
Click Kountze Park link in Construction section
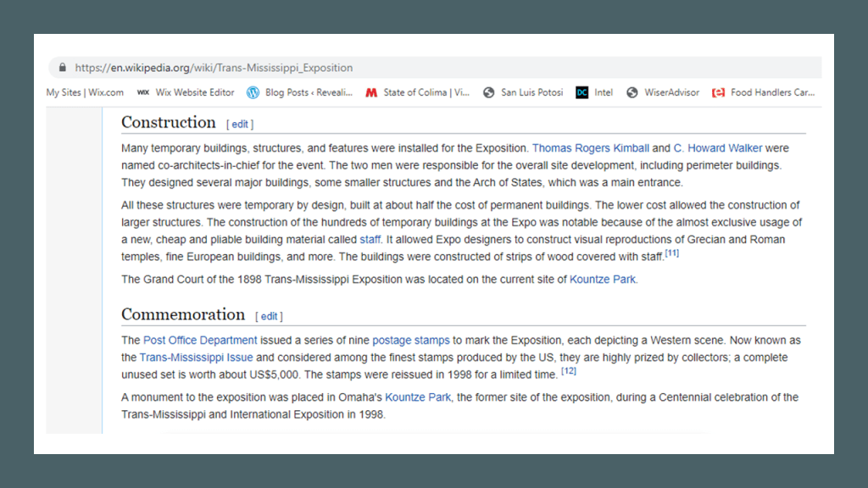click(x=602, y=279)
